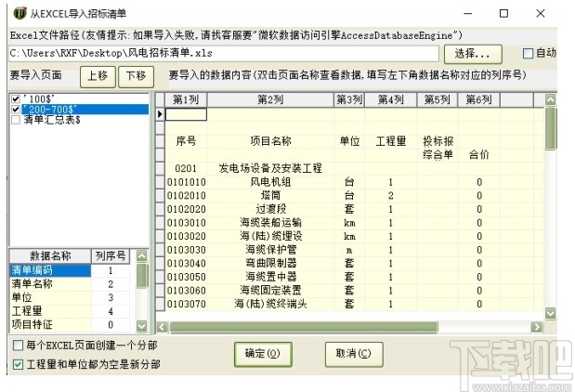Click the data-name list scrollbar thumb
Image resolution: width=575 pixels, height=392 pixels.
142,275
